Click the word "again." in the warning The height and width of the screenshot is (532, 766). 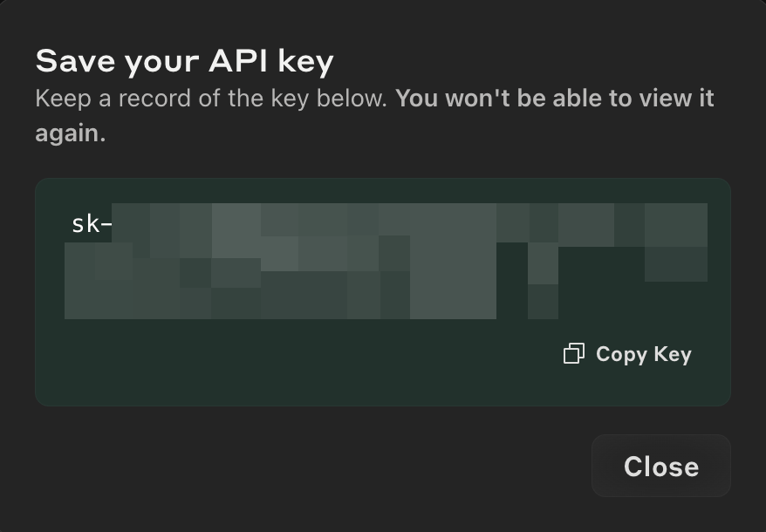(70, 133)
